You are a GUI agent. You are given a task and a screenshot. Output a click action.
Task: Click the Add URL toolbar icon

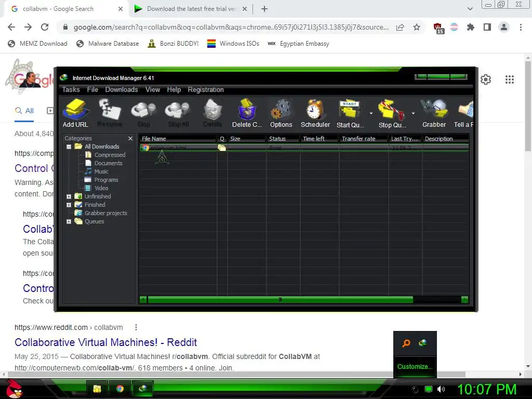point(76,113)
